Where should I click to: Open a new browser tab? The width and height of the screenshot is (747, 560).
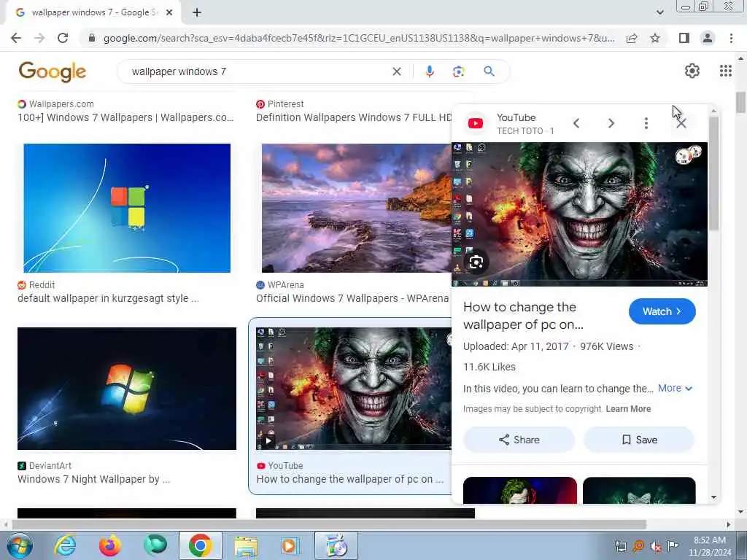click(x=197, y=13)
